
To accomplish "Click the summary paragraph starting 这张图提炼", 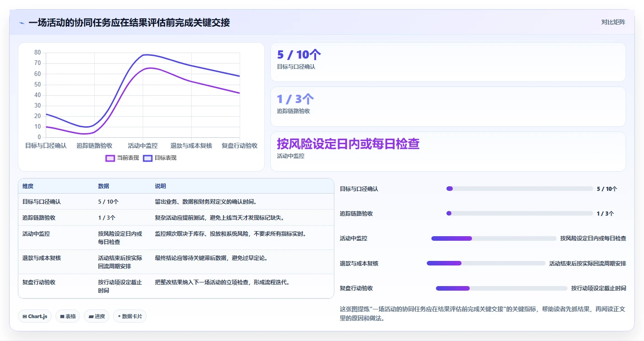I will tap(483, 314).
